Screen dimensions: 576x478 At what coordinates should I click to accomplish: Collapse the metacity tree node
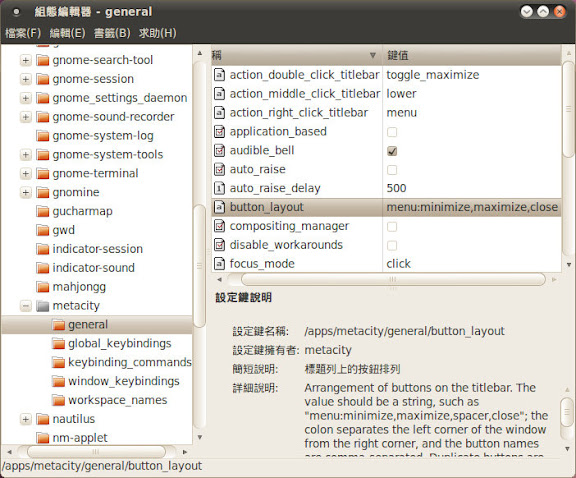click(x=25, y=306)
